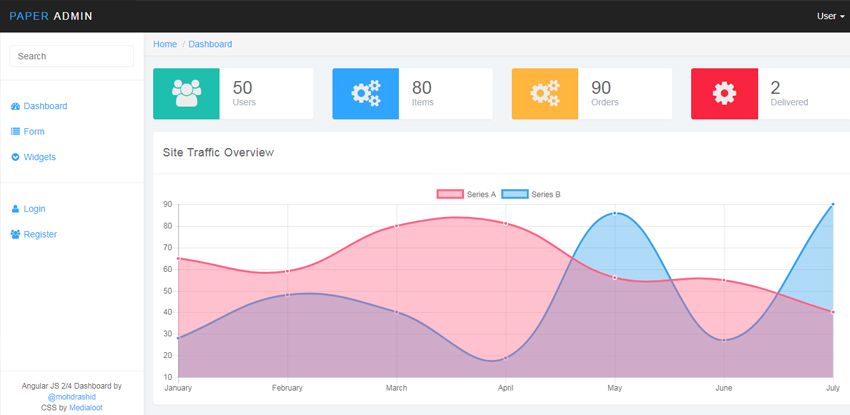Click the 'Orders' card label
Viewport: 850px width, 415px height.
tap(605, 102)
